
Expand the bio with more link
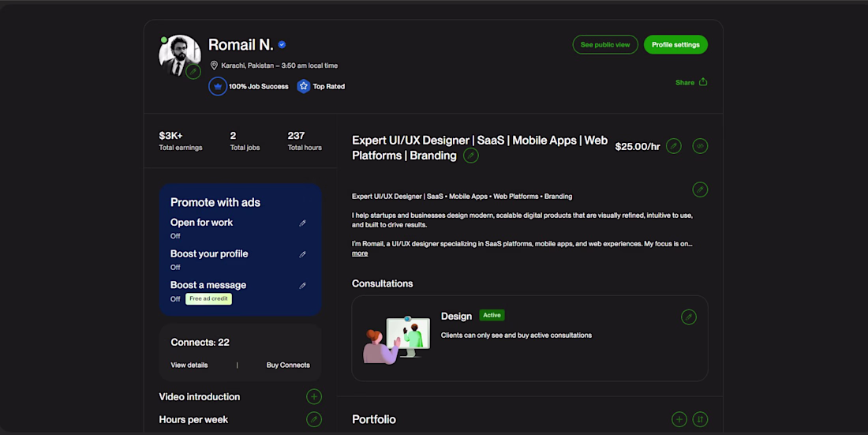coord(360,253)
